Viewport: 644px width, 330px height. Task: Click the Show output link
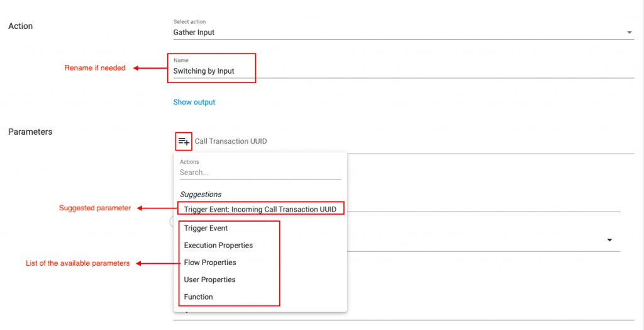pos(194,102)
